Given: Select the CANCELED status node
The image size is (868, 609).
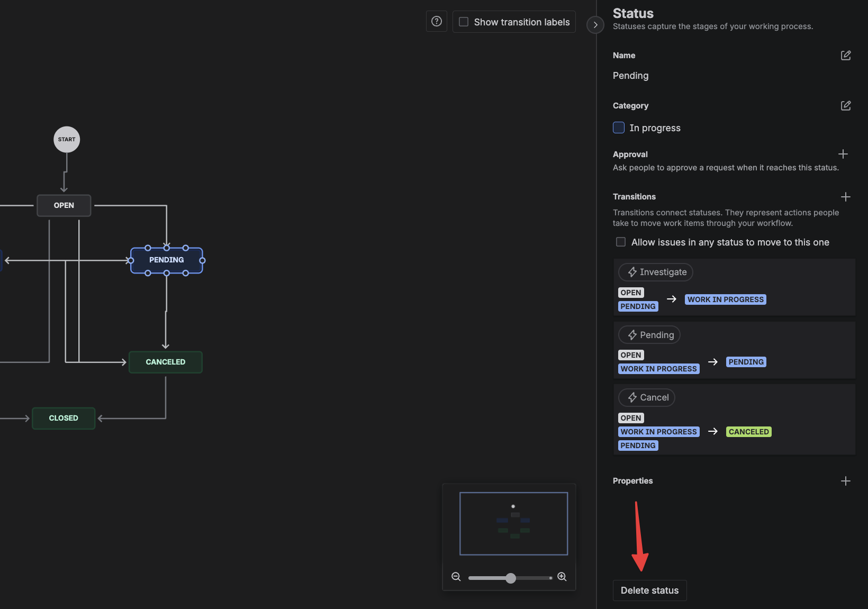Looking at the screenshot, I should 166,362.
